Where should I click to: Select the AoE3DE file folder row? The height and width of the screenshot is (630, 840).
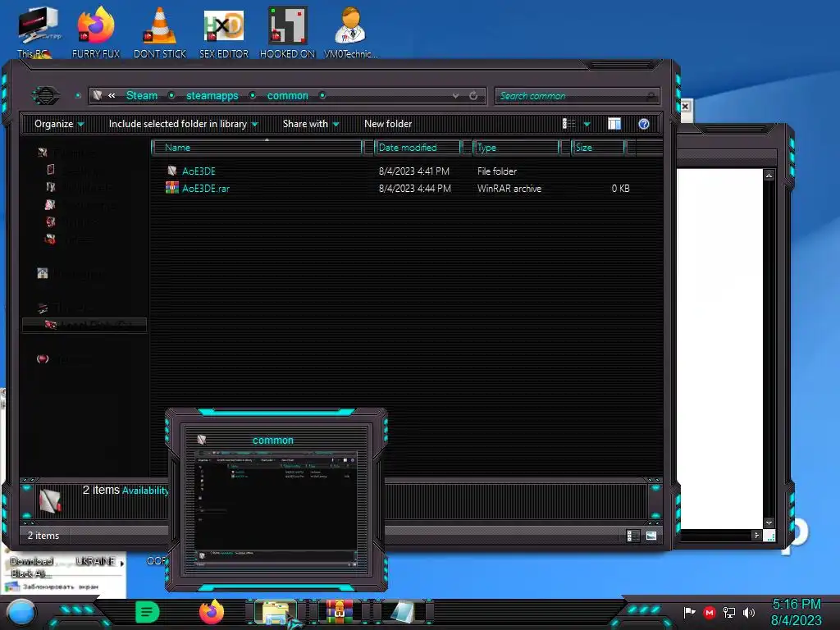(x=396, y=171)
